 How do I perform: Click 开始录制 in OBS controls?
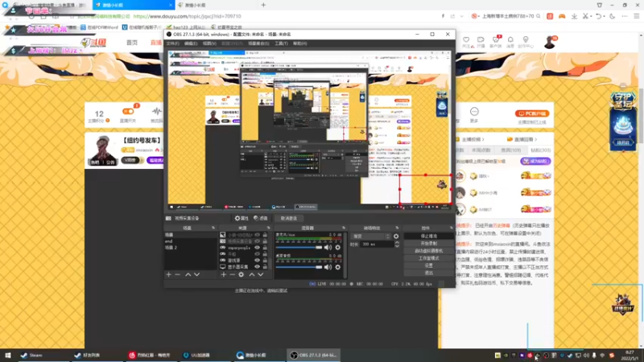tap(429, 244)
